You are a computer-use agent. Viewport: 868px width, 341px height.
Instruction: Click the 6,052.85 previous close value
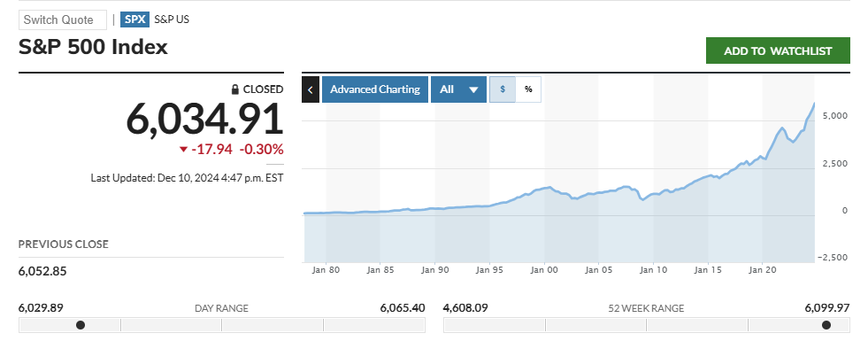coord(42,272)
